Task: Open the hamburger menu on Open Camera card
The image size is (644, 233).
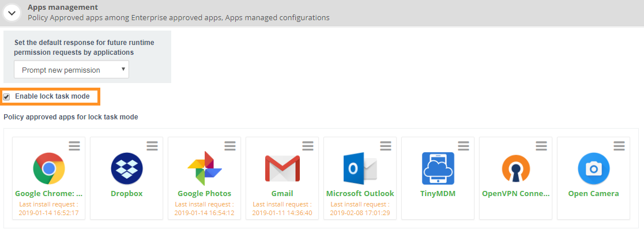Action: click(619, 146)
